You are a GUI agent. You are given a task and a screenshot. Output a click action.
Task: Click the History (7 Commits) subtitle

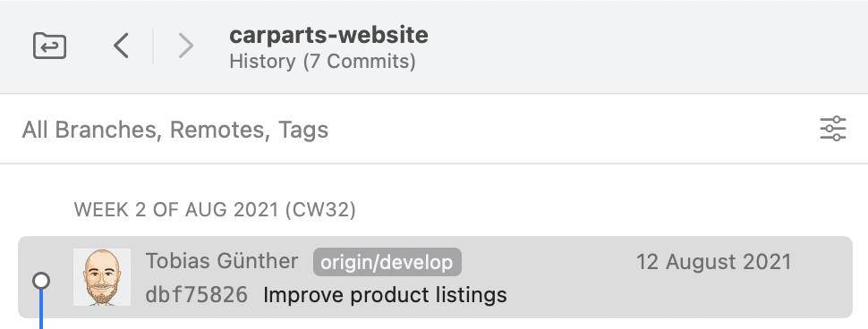tap(323, 61)
